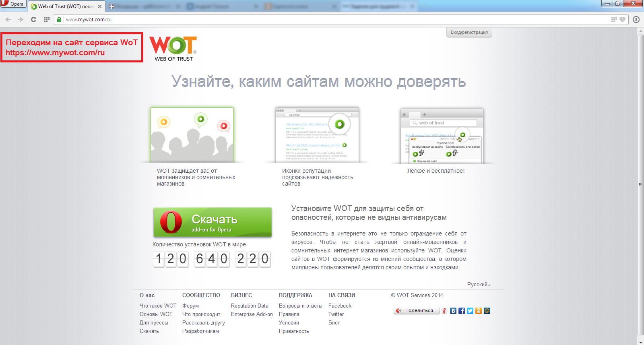The height and width of the screenshot is (345, 644).
Task: Open a new tab with plus button
Action: [x=112, y=6]
